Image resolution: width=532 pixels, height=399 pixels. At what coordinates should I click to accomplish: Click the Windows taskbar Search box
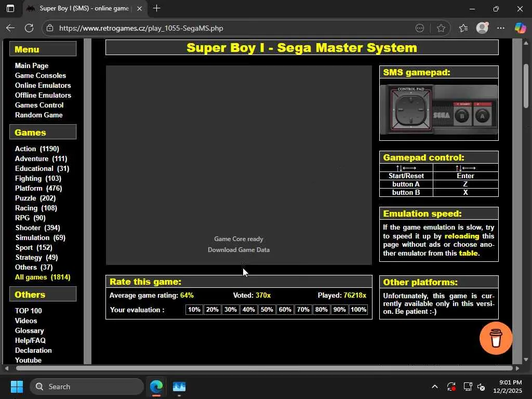87,387
